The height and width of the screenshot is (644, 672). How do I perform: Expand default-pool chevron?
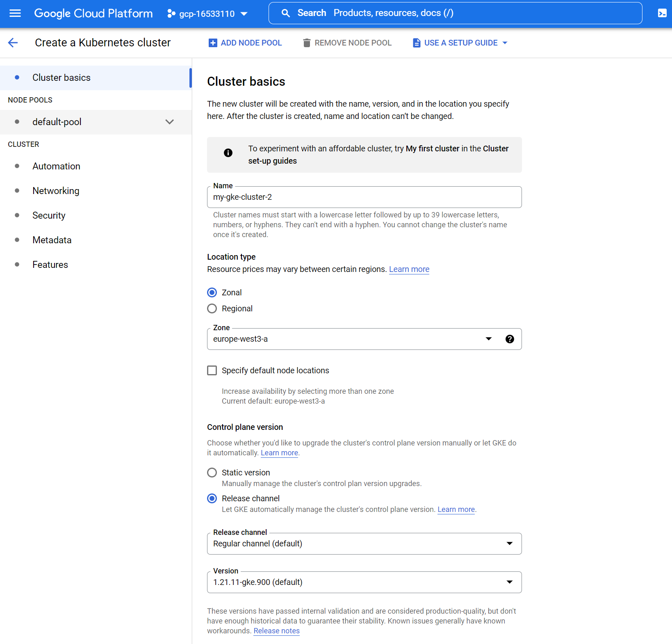click(x=169, y=122)
